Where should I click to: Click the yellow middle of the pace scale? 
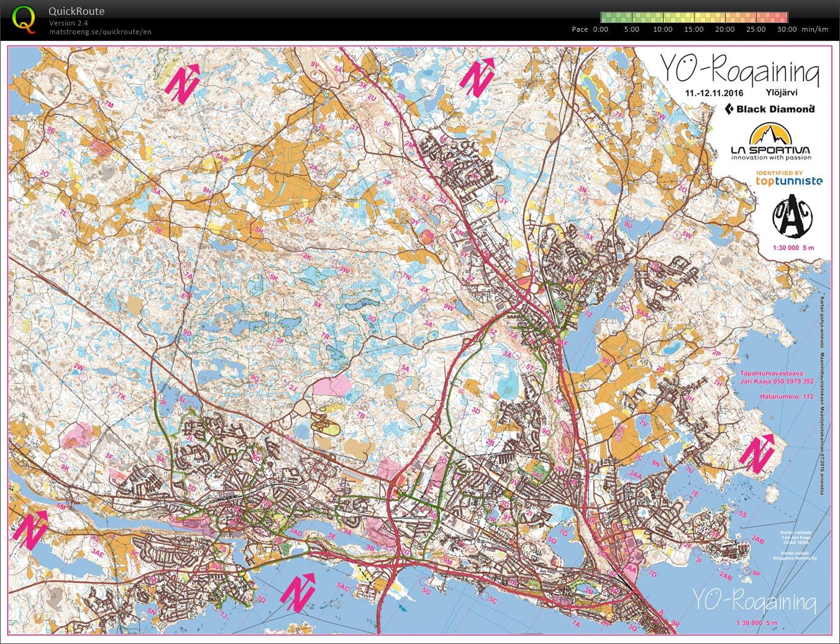click(694, 17)
